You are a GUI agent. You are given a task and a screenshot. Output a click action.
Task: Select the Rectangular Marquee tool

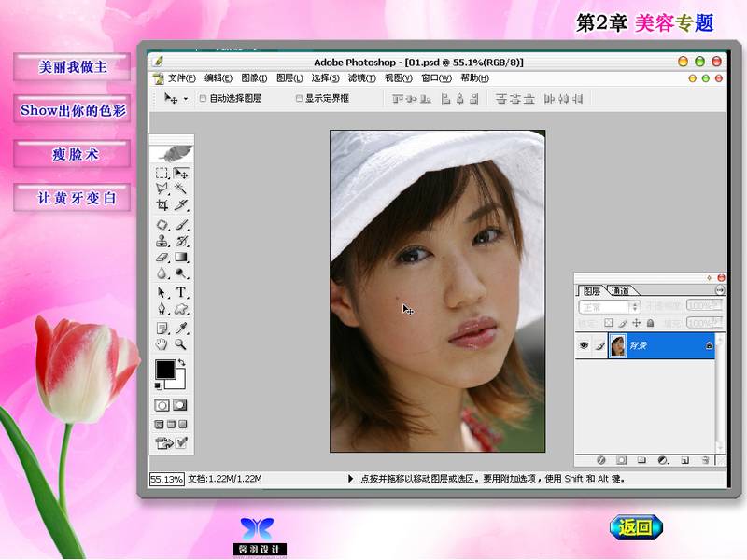click(x=162, y=173)
